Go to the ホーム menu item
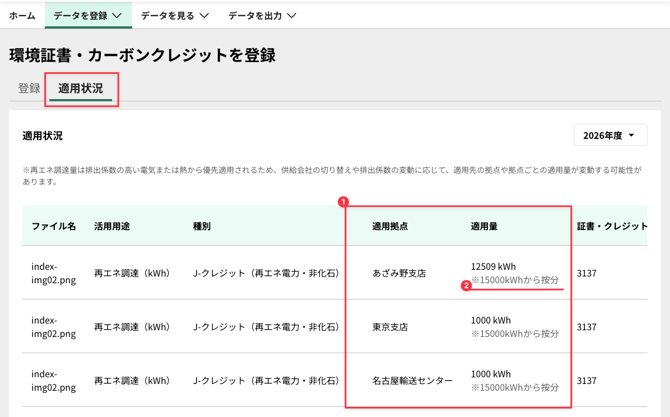 [x=22, y=16]
